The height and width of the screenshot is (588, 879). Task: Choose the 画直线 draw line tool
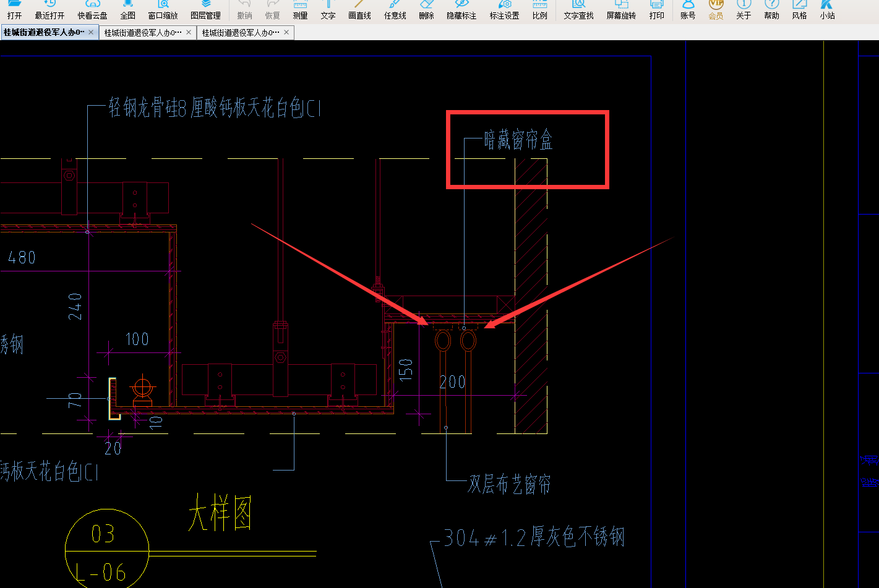[x=360, y=11]
